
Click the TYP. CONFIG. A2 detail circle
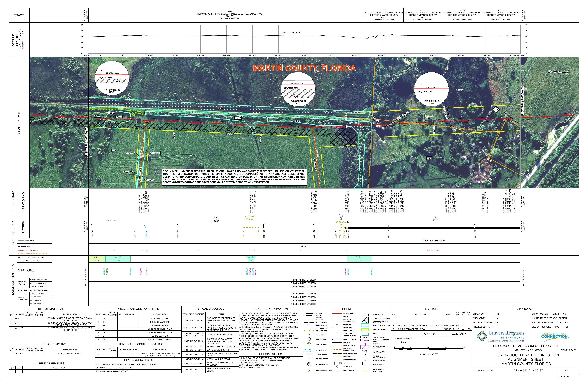pos(298,89)
